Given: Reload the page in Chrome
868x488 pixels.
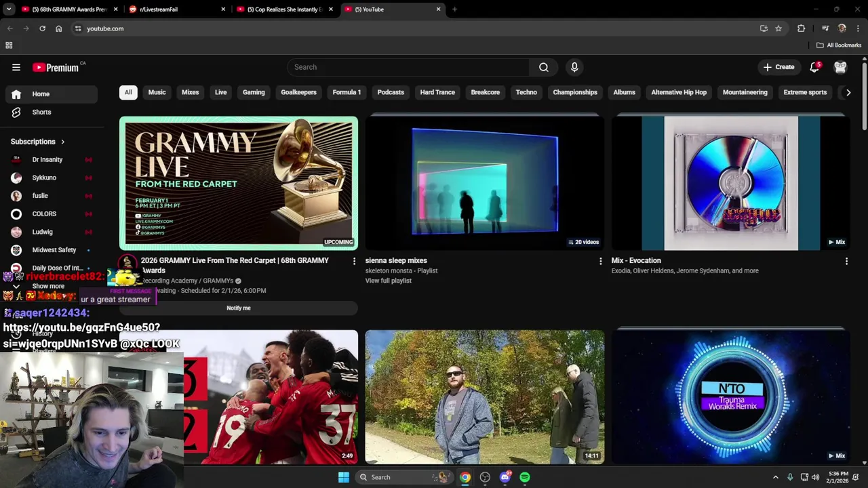Looking at the screenshot, I should pos(42,28).
